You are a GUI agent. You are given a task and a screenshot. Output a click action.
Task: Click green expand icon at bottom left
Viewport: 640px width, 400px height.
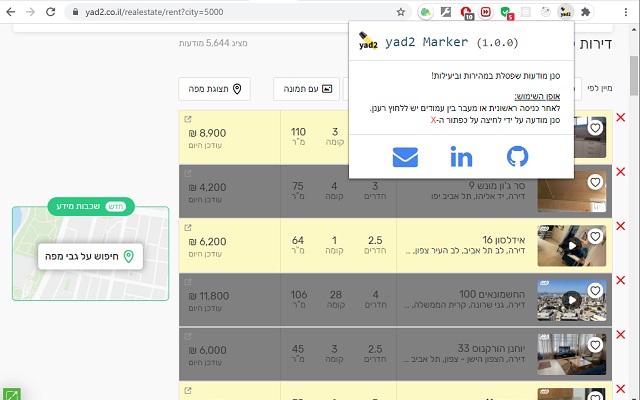pos(11,395)
